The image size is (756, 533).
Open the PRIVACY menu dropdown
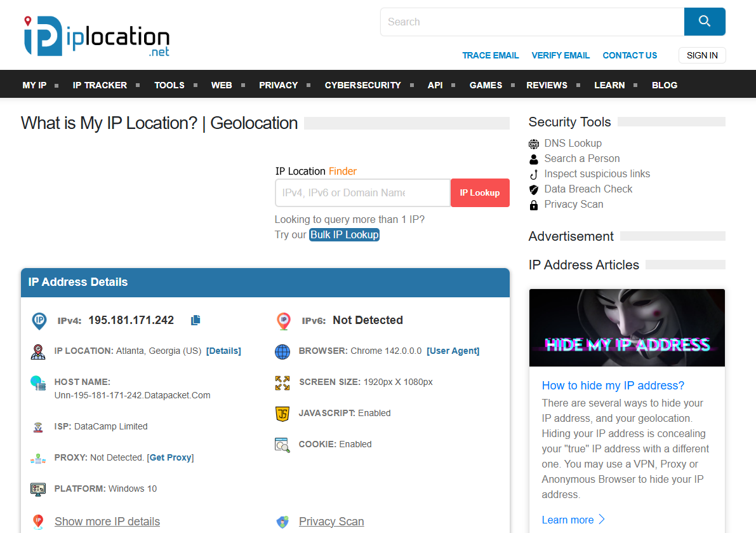(x=278, y=84)
